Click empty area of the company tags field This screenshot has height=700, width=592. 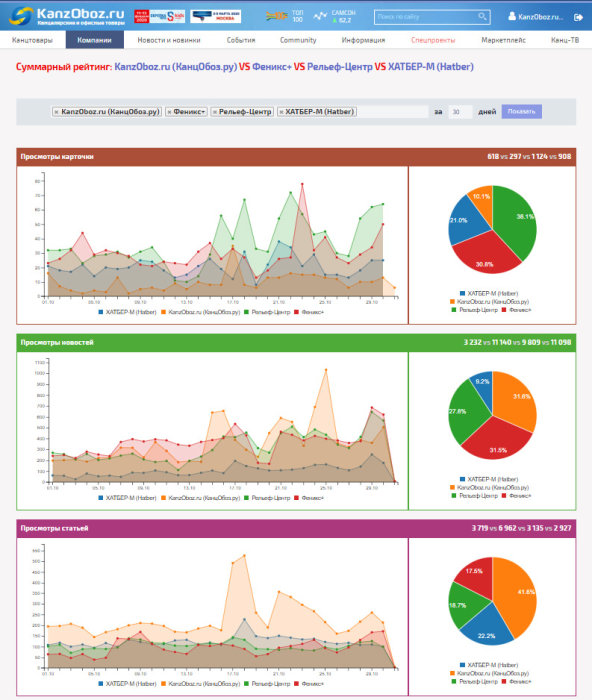tap(392, 112)
